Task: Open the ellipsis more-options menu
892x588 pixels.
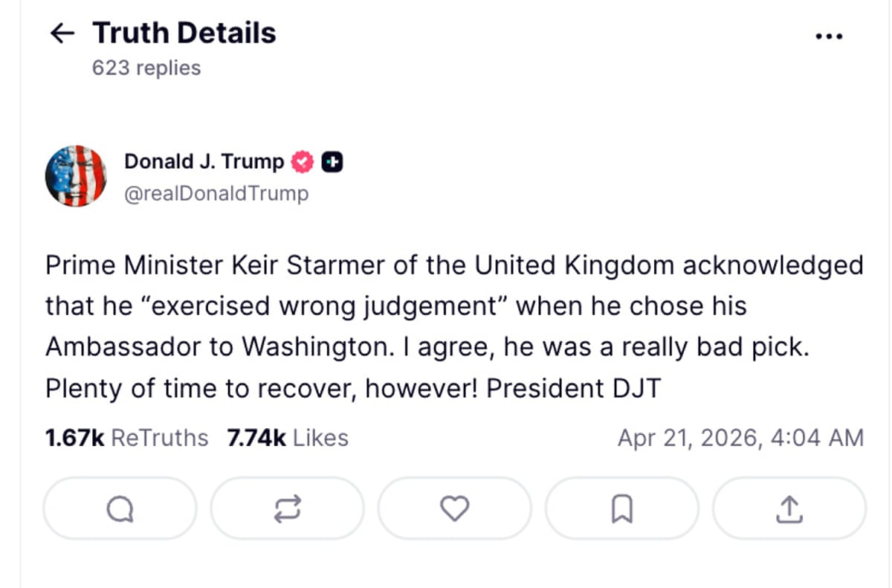Action: pos(829,35)
